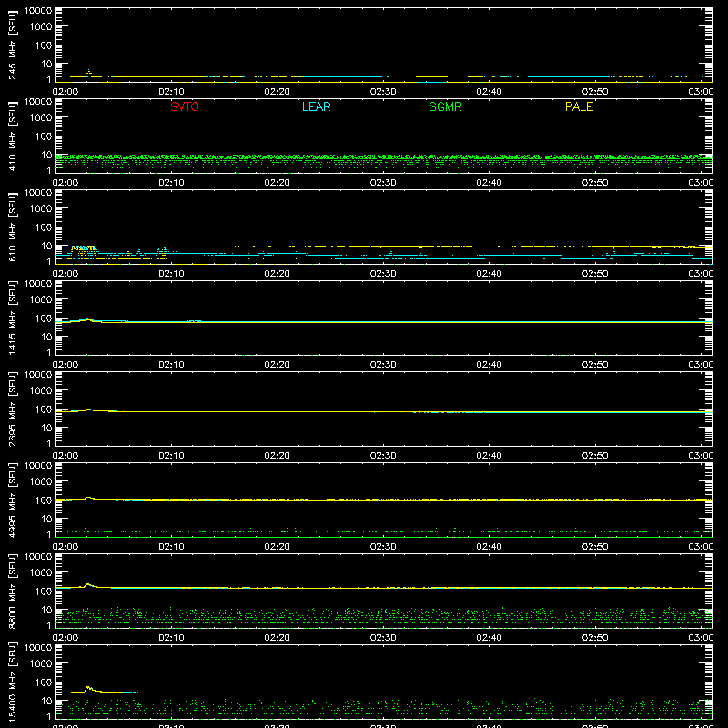Click 03:00 tick under the 8800 MHz panel
728x728 pixels.
coord(701,638)
